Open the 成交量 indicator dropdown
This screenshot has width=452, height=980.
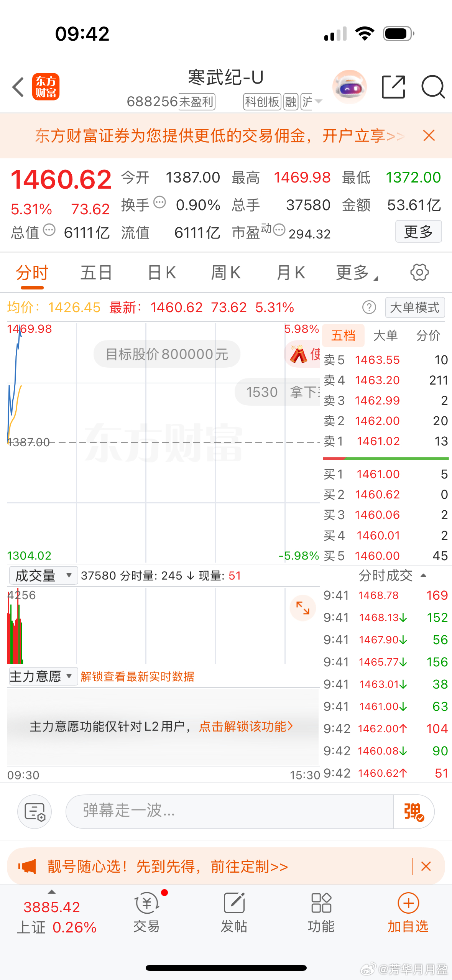(43, 575)
